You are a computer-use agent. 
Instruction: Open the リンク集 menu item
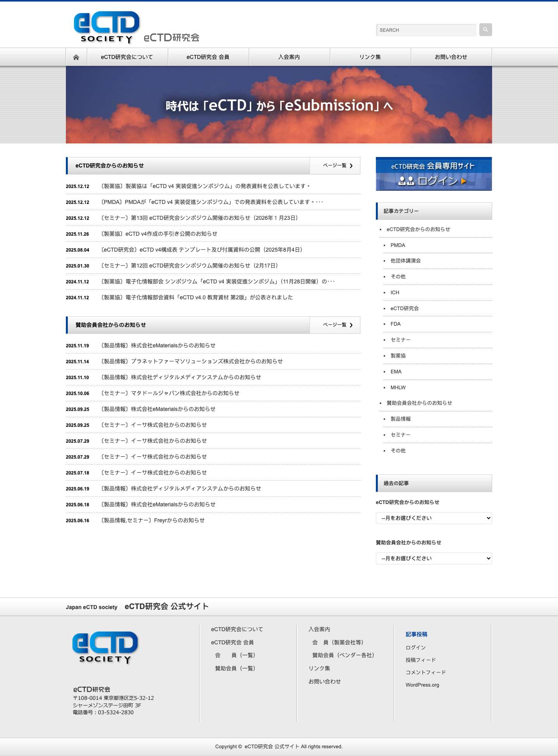click(370, 57)
